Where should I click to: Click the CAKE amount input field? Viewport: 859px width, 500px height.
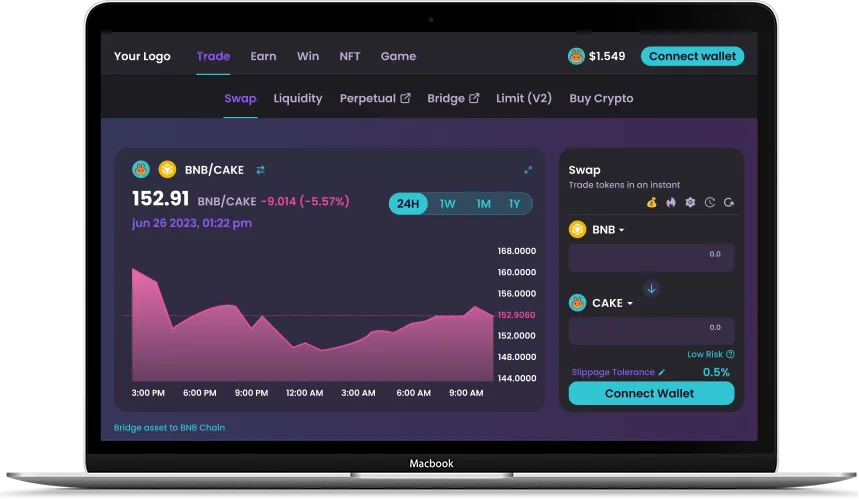pyautogui.click(x=651, y=331)
